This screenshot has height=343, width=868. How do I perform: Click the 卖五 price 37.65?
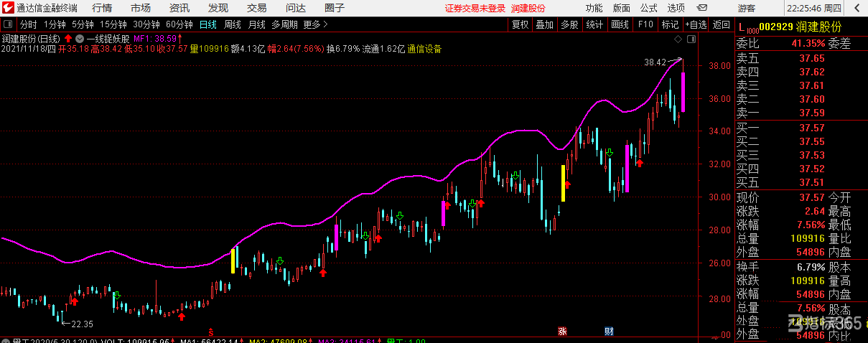(x=813, y=57)
